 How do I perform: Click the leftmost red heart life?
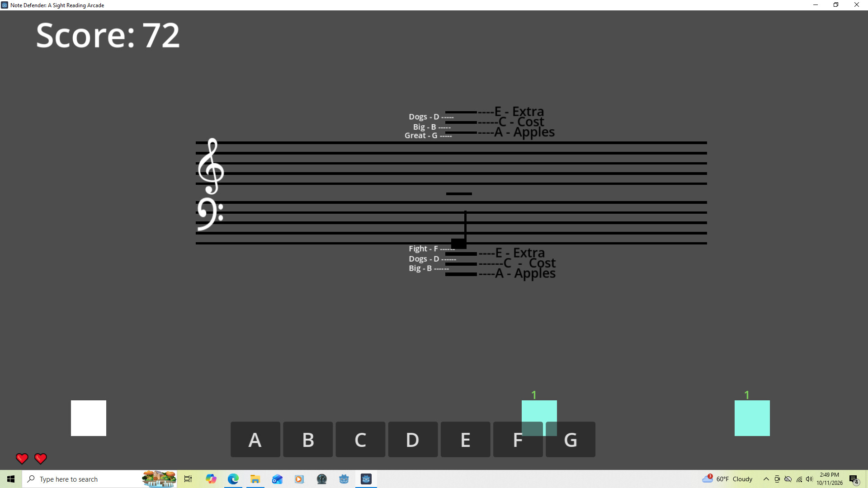(x=22, y=459)
